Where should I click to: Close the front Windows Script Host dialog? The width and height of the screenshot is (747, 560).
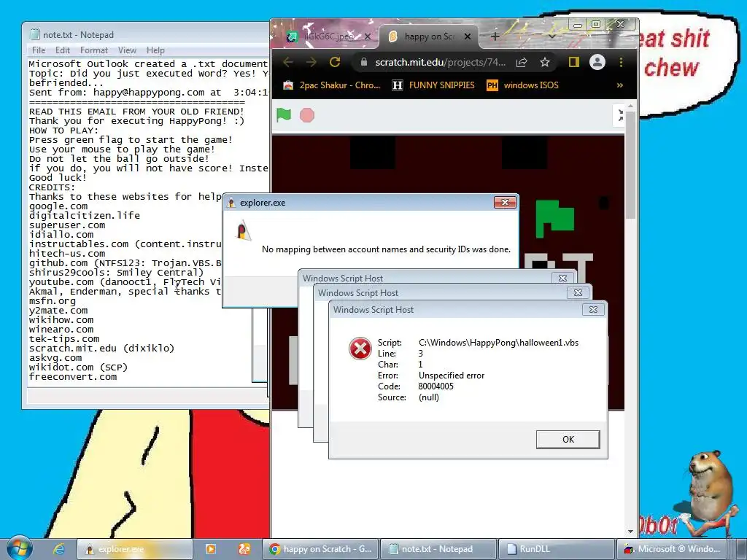click(593, 309)
